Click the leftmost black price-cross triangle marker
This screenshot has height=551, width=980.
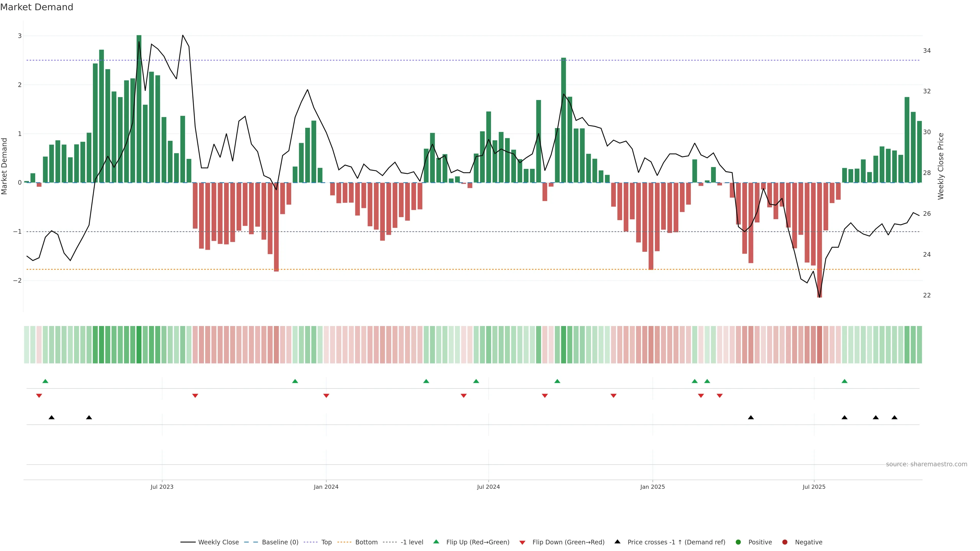tap(52, 418)
